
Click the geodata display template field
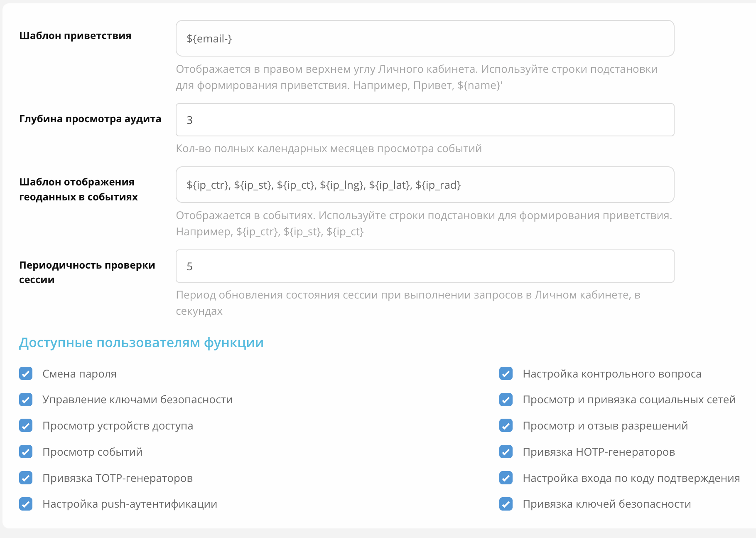point(425,185)
